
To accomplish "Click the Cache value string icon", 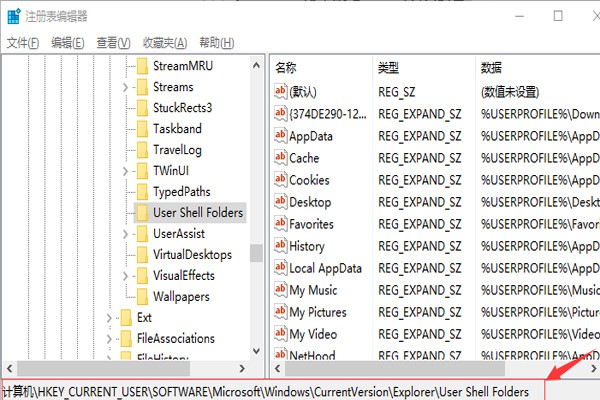I will pos(280,158).
